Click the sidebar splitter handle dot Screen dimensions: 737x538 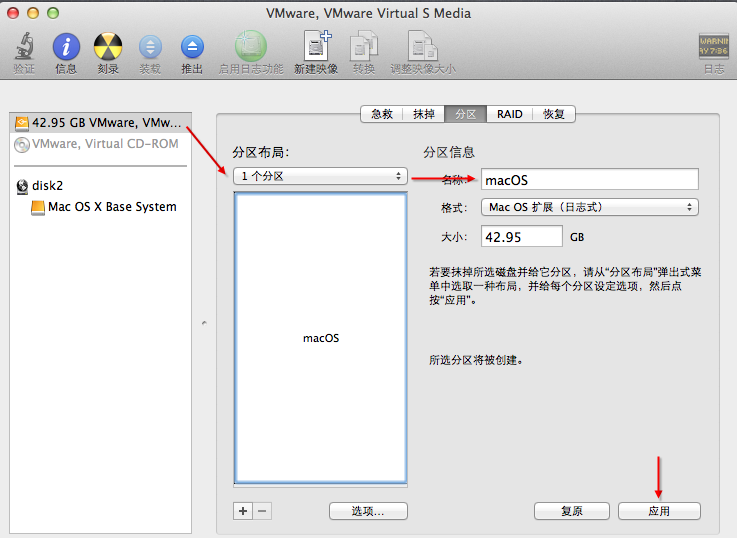click(x=204, y=323)
